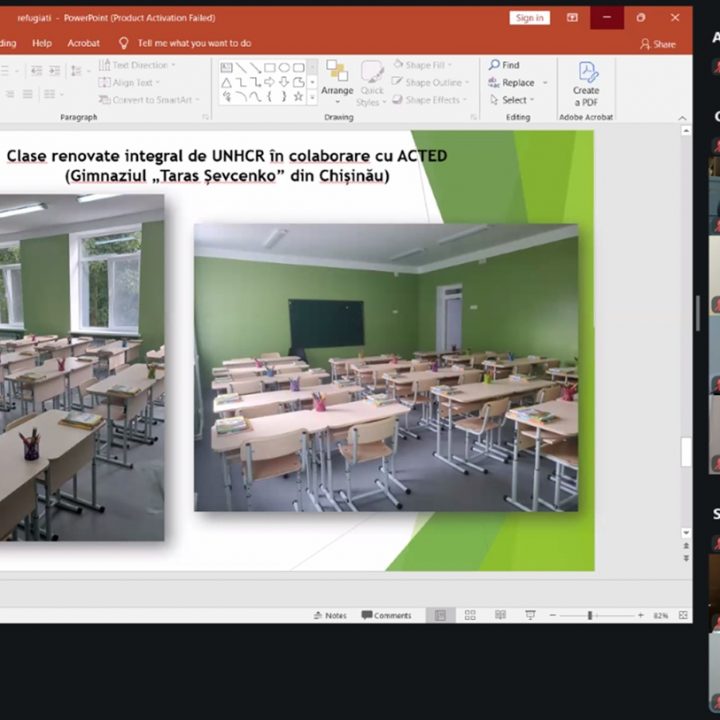This screenshot has height=720, width=720.
Task: Open the Arrange tool
Action: pyautogui.click(x=337, y=80)
